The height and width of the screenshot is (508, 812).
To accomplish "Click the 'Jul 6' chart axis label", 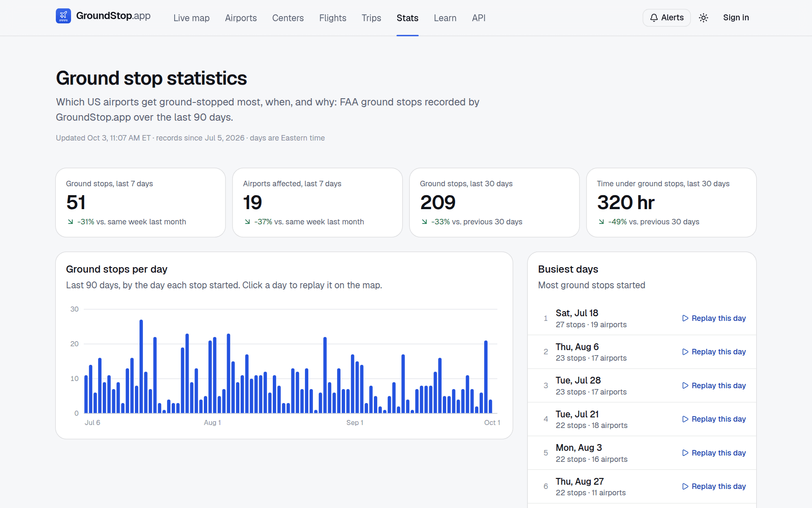I will pos(93,422).
